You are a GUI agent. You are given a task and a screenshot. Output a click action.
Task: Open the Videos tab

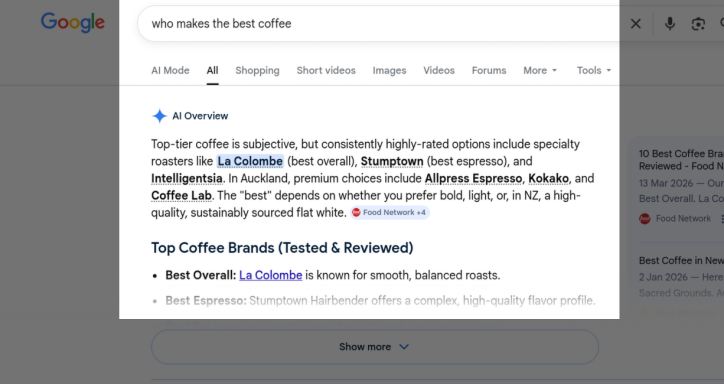coord(439,71)
